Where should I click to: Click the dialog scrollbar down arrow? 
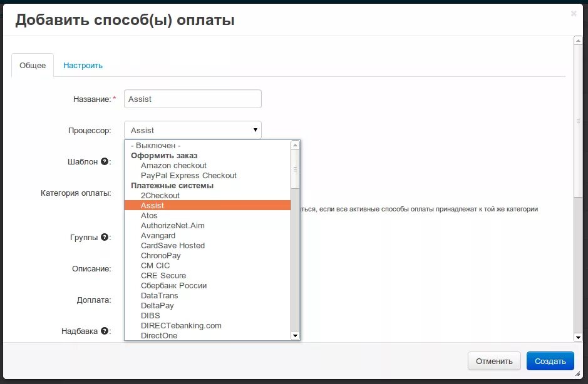click(x=578, y=338)
